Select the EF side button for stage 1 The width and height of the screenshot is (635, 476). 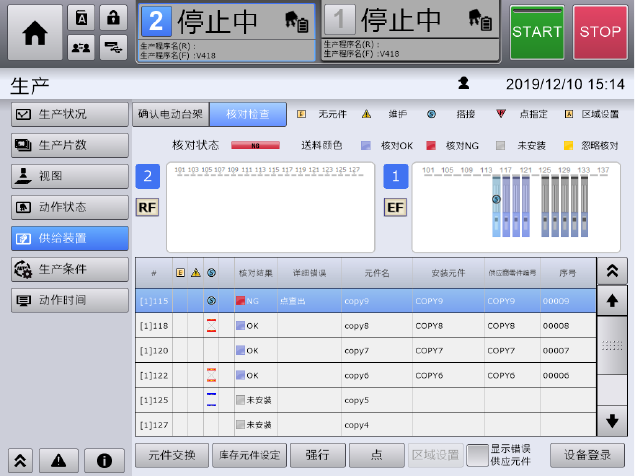click(x=395, y=207)
